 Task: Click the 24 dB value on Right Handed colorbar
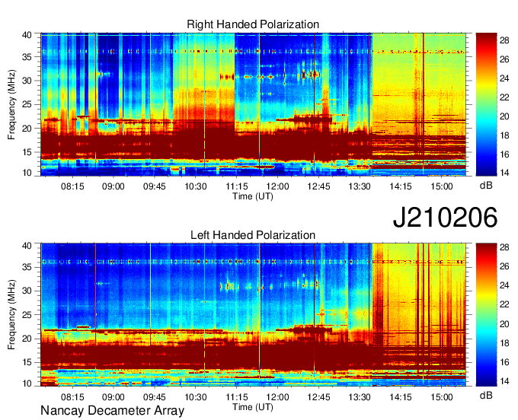(504, 78)
